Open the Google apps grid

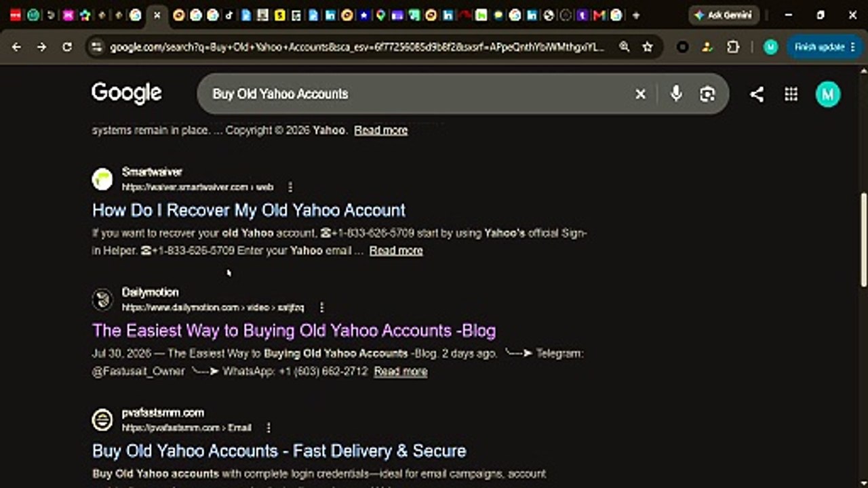point(791,94)
